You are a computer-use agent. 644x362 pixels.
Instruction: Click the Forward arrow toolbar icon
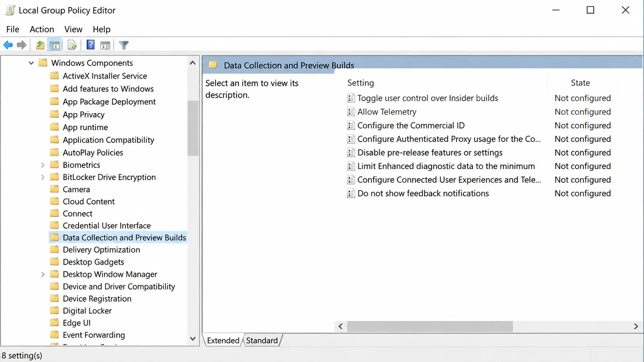(22, 45)
